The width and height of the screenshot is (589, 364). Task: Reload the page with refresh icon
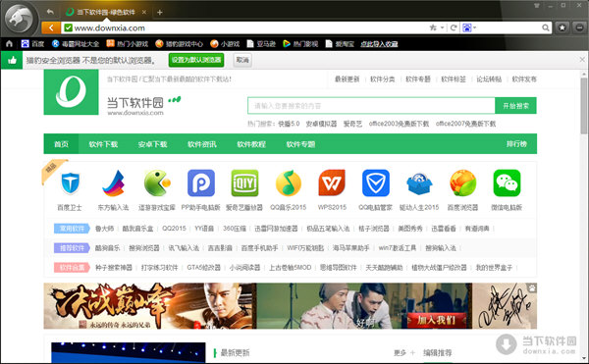(454, 27)
